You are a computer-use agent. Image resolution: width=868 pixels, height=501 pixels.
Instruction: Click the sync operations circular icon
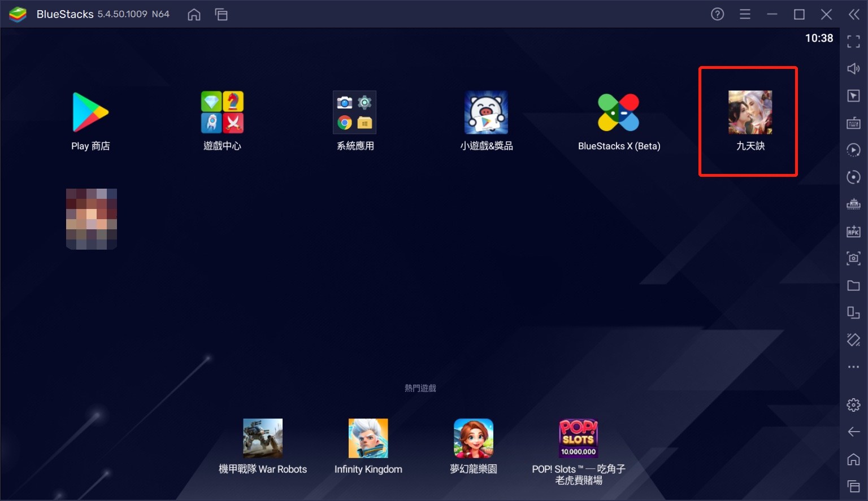853,177
